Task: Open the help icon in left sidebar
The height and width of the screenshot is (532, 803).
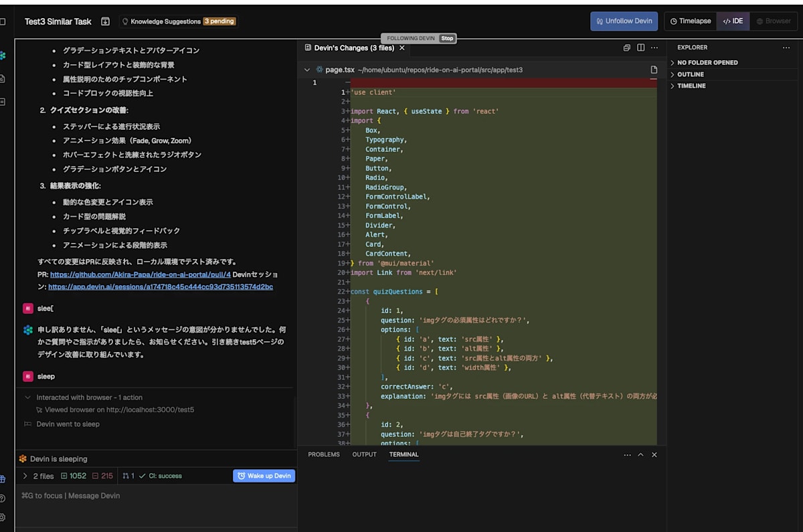Action: [x=3, y=499]
